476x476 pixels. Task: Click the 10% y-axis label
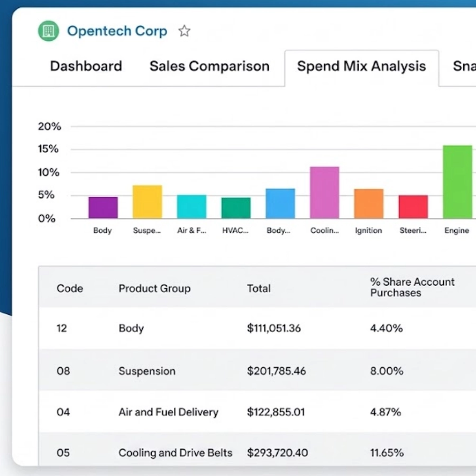pyautogui.click(x=49, y=172)
